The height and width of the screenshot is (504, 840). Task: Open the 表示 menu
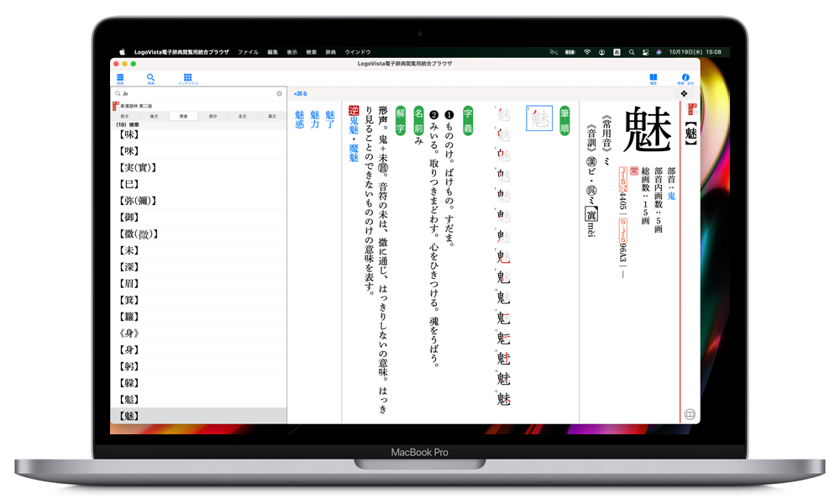pos(292,52)
